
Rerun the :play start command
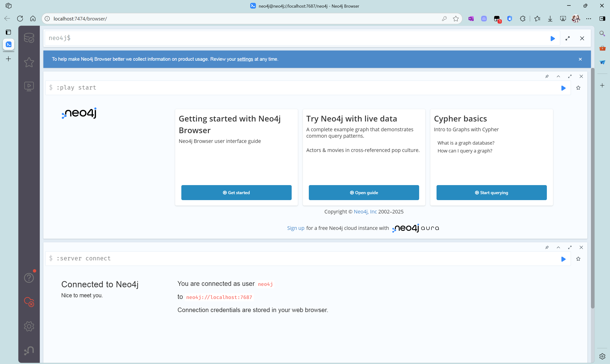pyautogui.click(x=563, y=88)
